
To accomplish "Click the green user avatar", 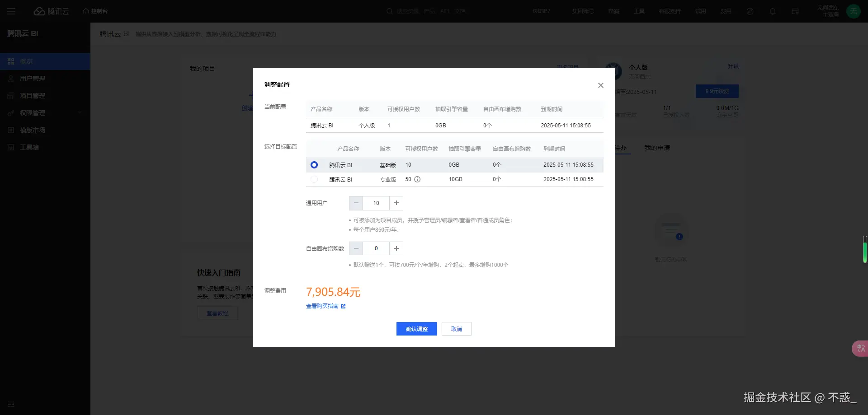I will pyautogui.click(x=854, y=11).
